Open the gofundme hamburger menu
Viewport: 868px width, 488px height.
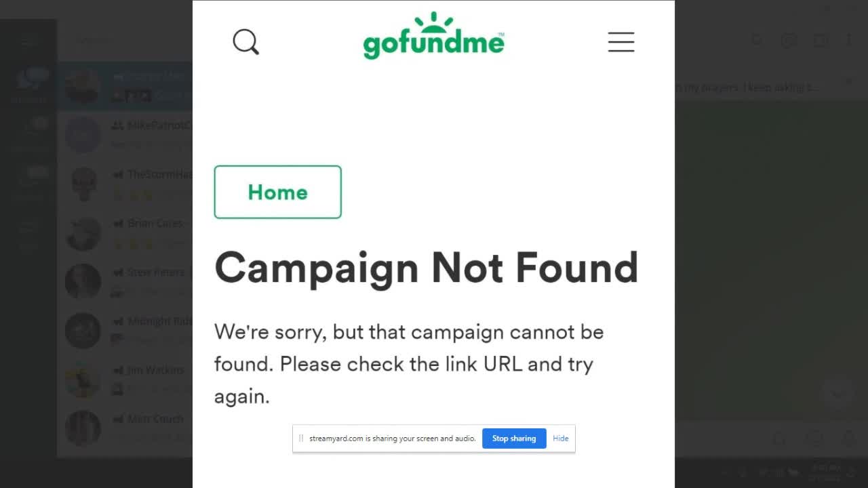[x=620, y=42]
